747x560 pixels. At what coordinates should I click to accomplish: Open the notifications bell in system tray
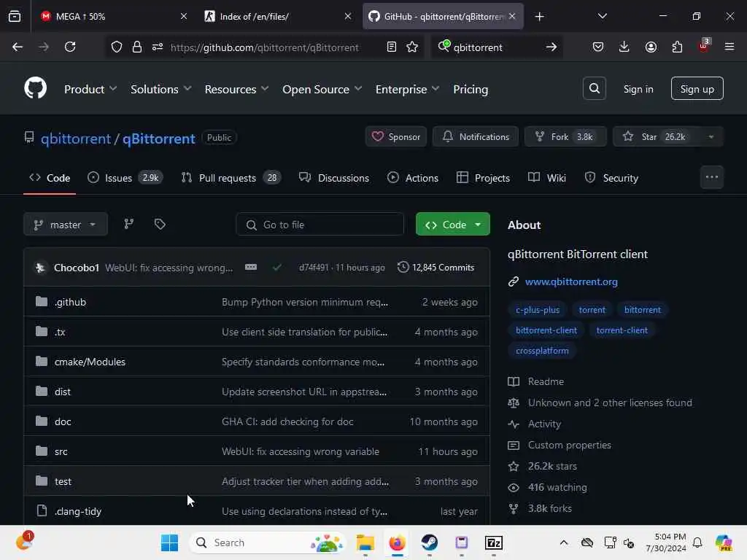pos(697,542)
